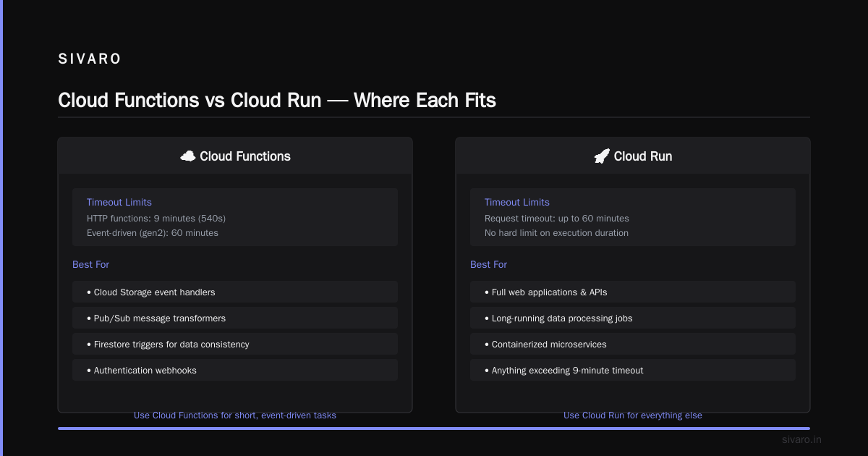
Task: Select 'Firestore triggers for data consistency' item
Action: 235,344
